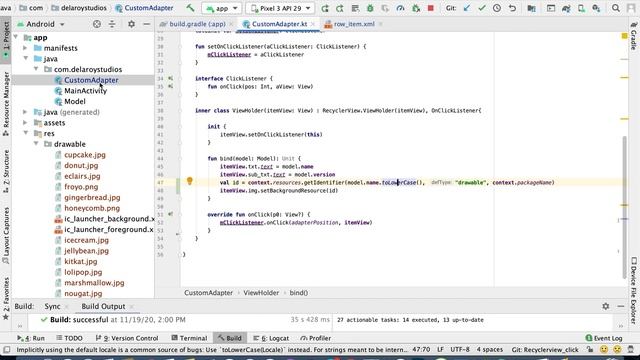Click the Debug app bug icon
This screenshot has width=640, height=360.
(370, 8)
